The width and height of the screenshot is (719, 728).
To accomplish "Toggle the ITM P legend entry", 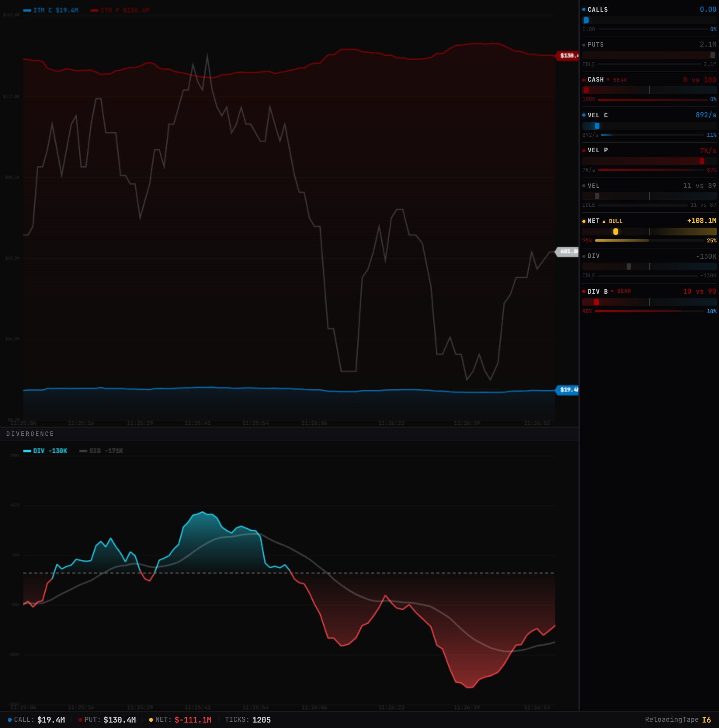I will click(x=120, y=10).
